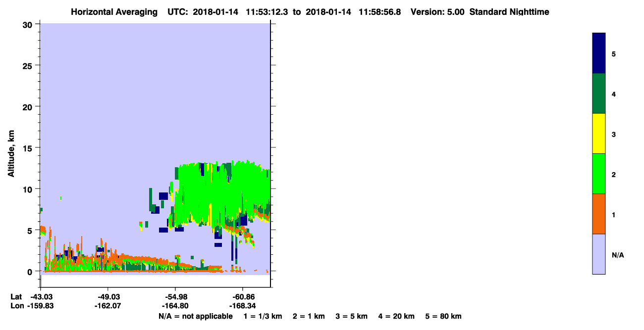The height and width of the screenshot is (330, 644).
Task: Click the bright green color bar segment 2
Action: (x=599, y=174)
